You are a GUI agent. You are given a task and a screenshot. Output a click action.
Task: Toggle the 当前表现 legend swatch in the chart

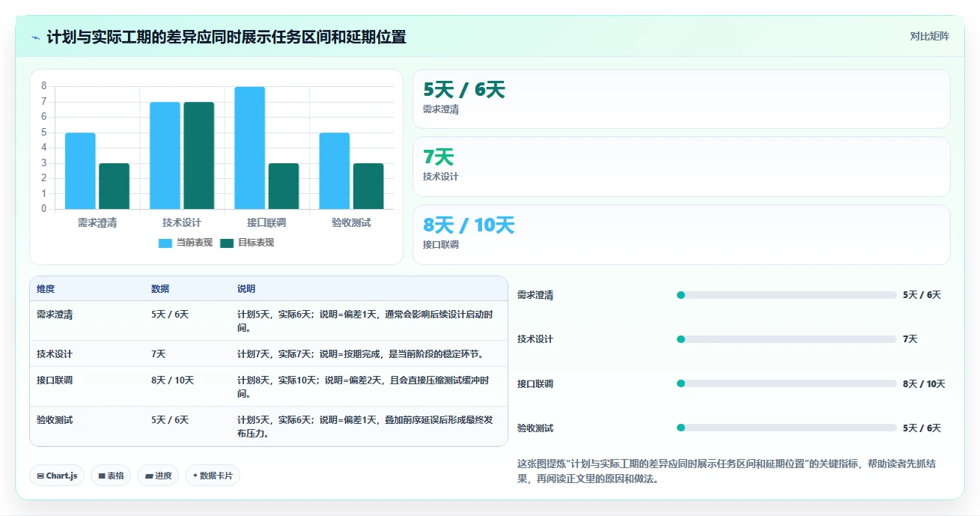pyautogui.click(x=165, y=243)
